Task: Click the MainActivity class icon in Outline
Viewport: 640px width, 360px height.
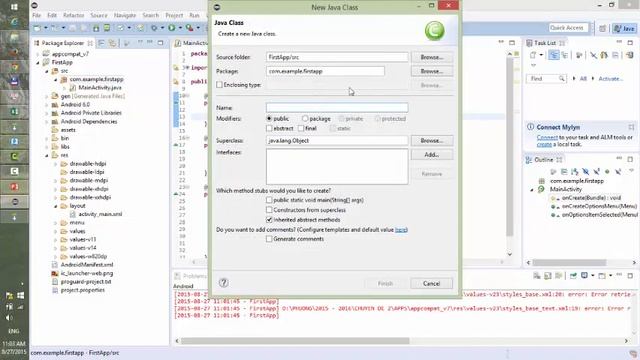Action: coord(541,189)
